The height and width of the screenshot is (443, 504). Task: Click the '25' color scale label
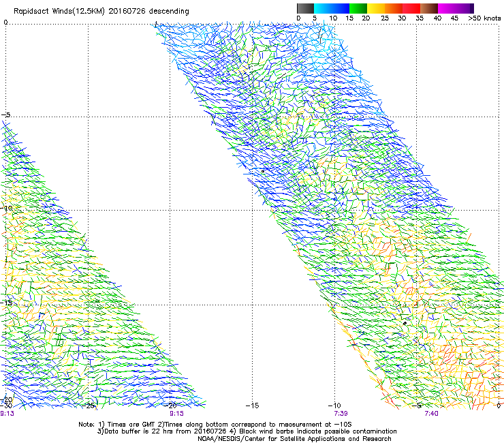click(385, 18)
